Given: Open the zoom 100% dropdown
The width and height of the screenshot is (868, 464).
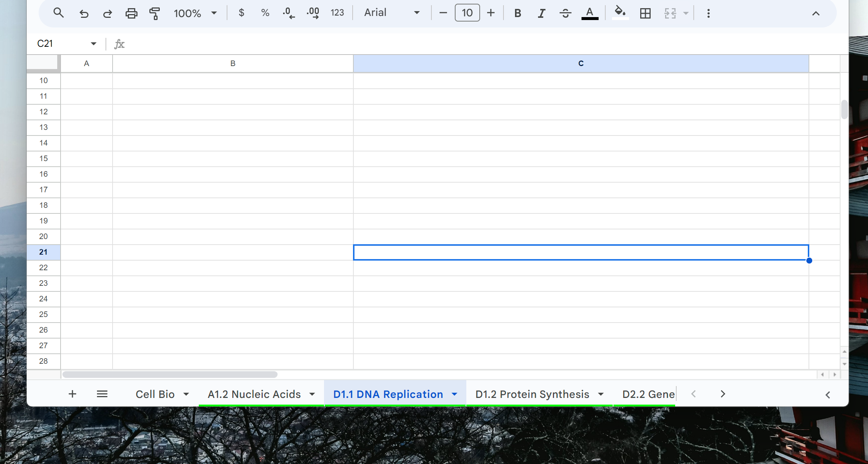Looking at the screenshot, I should pos(195,13).
